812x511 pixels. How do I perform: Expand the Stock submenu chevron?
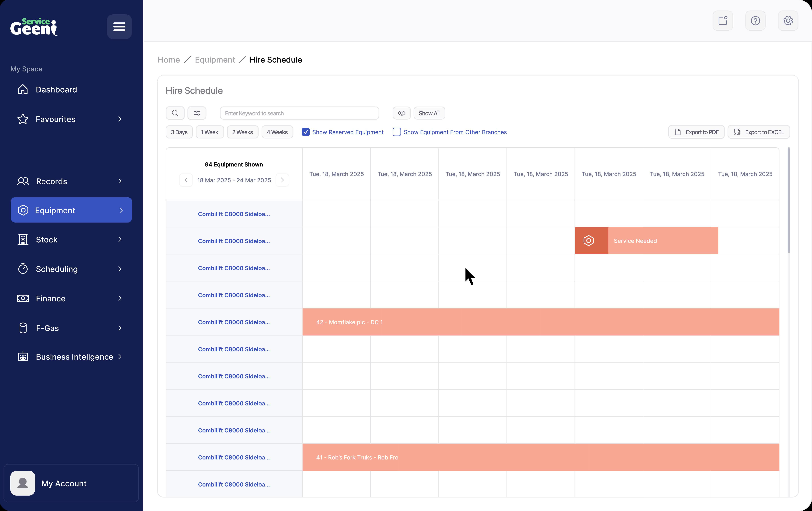(x=120, y=239)
